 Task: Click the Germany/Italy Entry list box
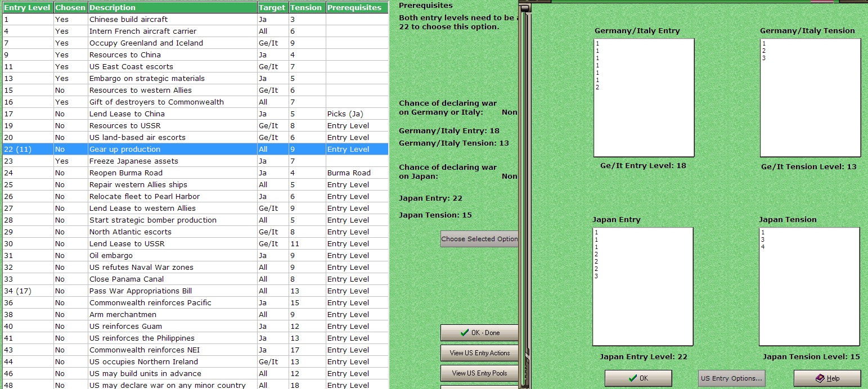tap(644, 97)
